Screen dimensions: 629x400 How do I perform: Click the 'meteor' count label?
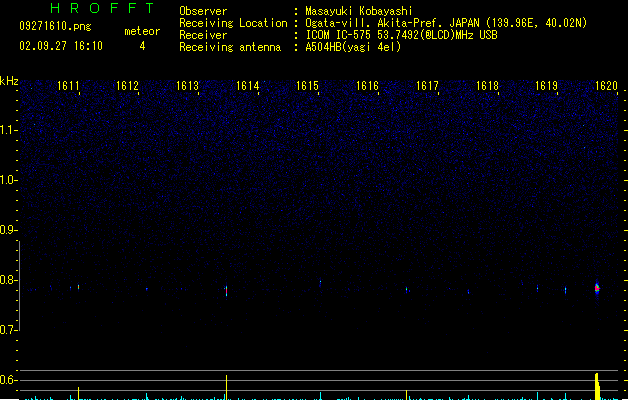pos(142,31)
